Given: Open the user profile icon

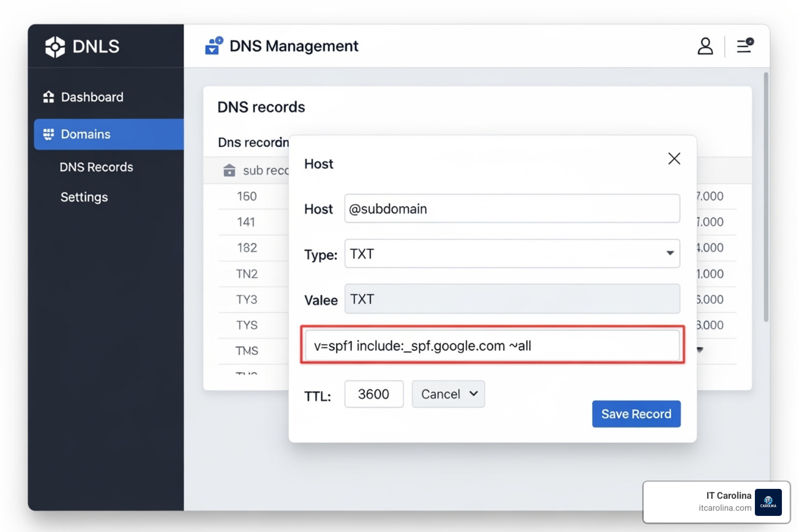Looking at the screenshot, I should pyautogui.click(x=705, y=46).
